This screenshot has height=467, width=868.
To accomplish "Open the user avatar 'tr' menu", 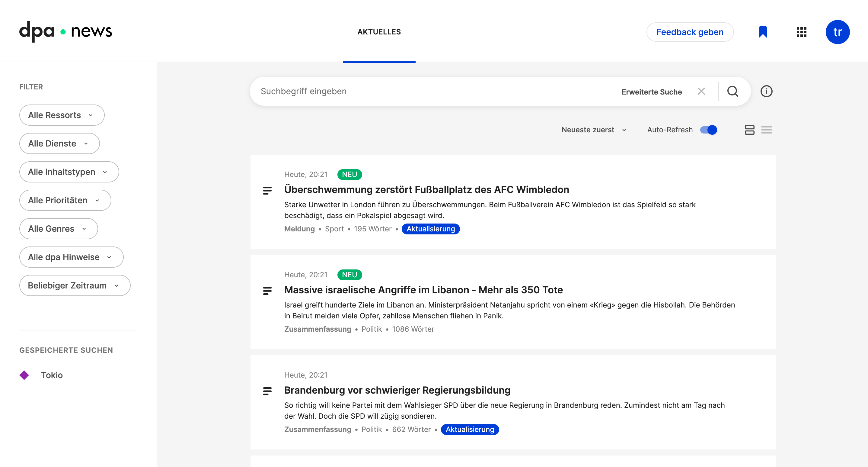I will tap(837, 32).
